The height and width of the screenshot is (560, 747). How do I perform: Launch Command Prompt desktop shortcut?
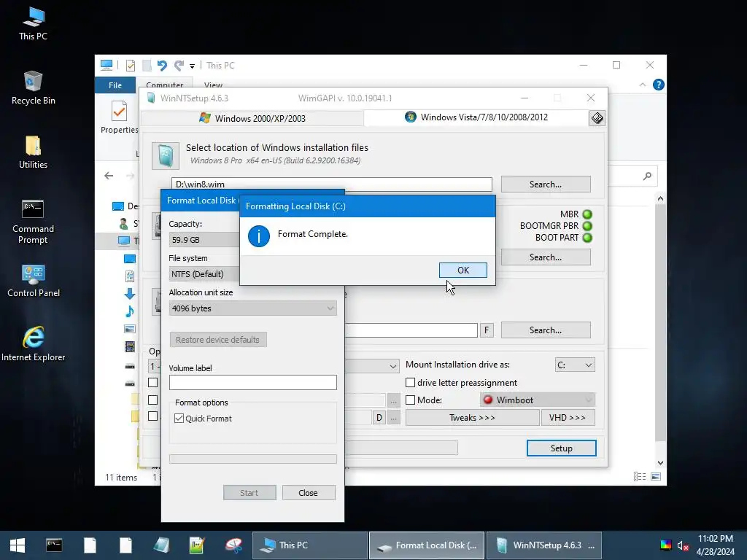click(33, 222)
